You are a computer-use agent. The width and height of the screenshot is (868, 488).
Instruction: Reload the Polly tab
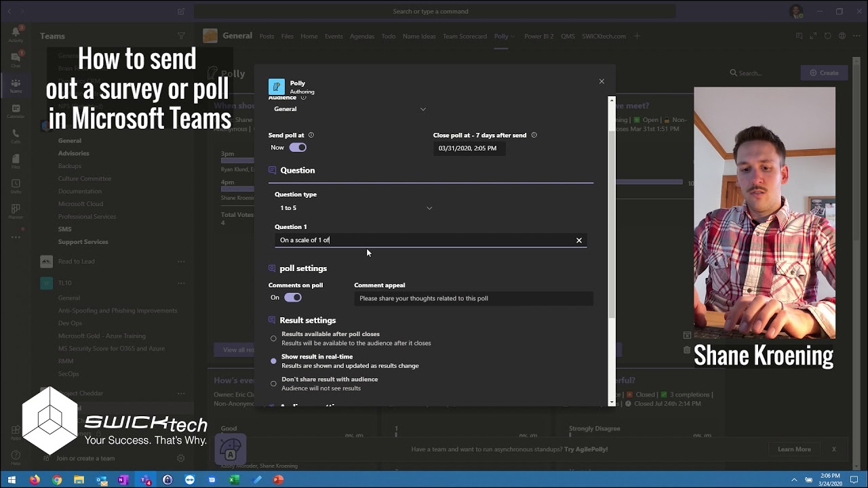point(828,36)
